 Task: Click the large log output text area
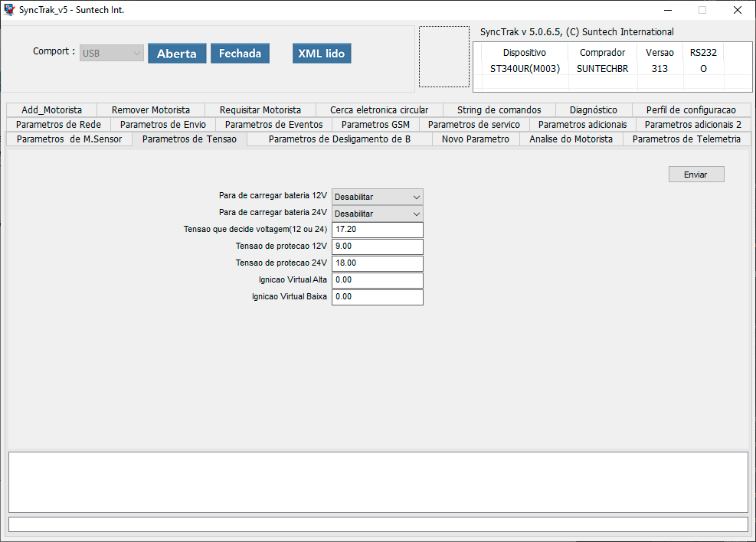pyautogui.click(x=378, y=482)
